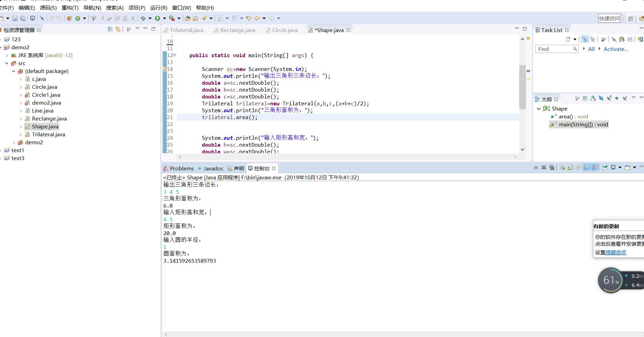Click Synchronize Changed in Task List
This screenshot has width=644, height=337.
[640, 39]
